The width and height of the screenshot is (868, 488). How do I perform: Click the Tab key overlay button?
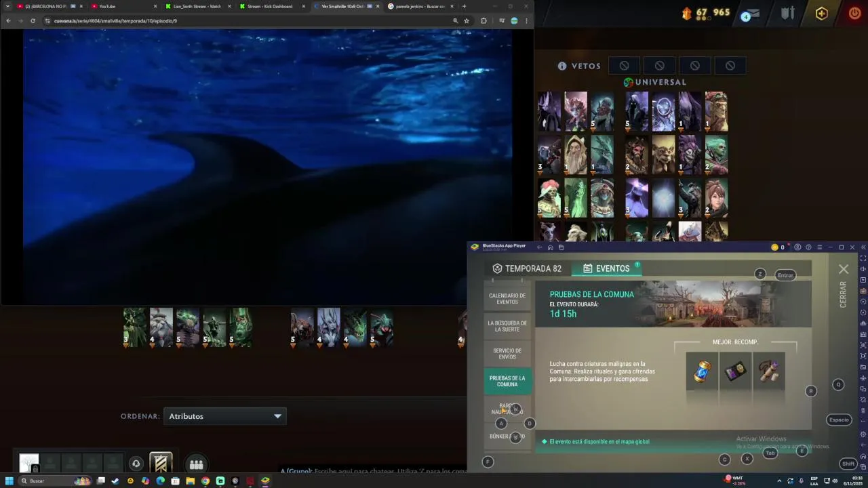[x=770, y=453]
